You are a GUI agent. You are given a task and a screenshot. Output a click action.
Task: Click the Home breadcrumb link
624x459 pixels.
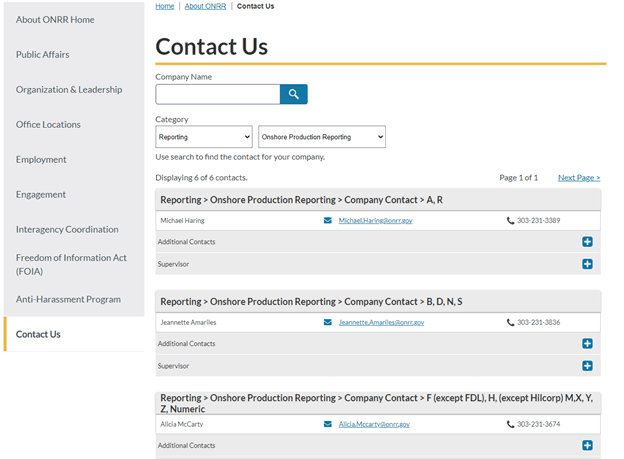164,6
